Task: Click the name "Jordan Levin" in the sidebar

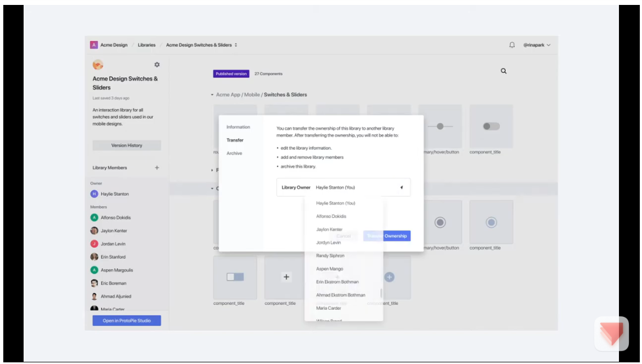Action: pos(113,244)
